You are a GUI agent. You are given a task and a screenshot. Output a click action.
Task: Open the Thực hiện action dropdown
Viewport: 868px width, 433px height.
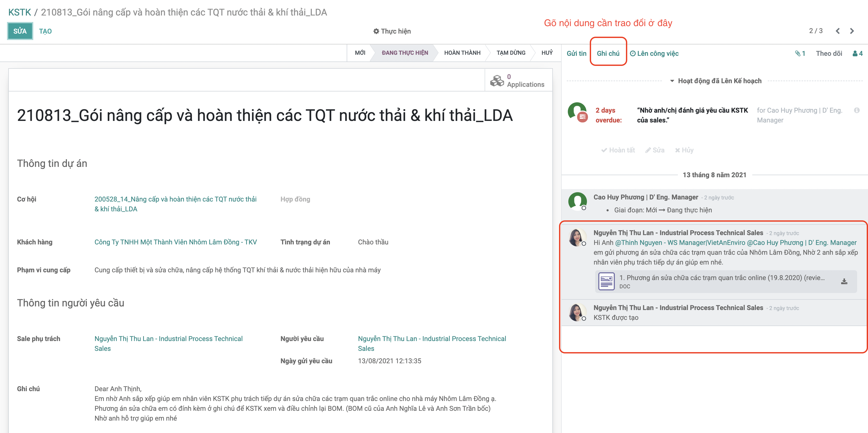[392, 31]
